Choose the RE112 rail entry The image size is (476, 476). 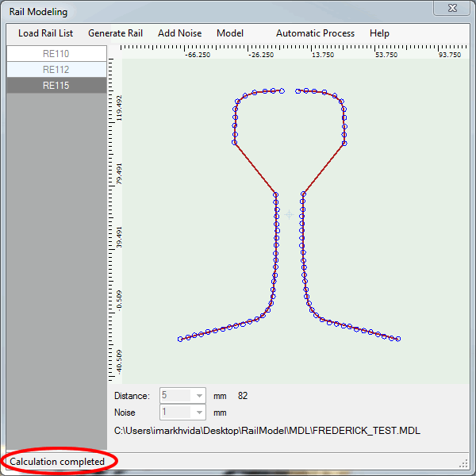coord(56,70)
